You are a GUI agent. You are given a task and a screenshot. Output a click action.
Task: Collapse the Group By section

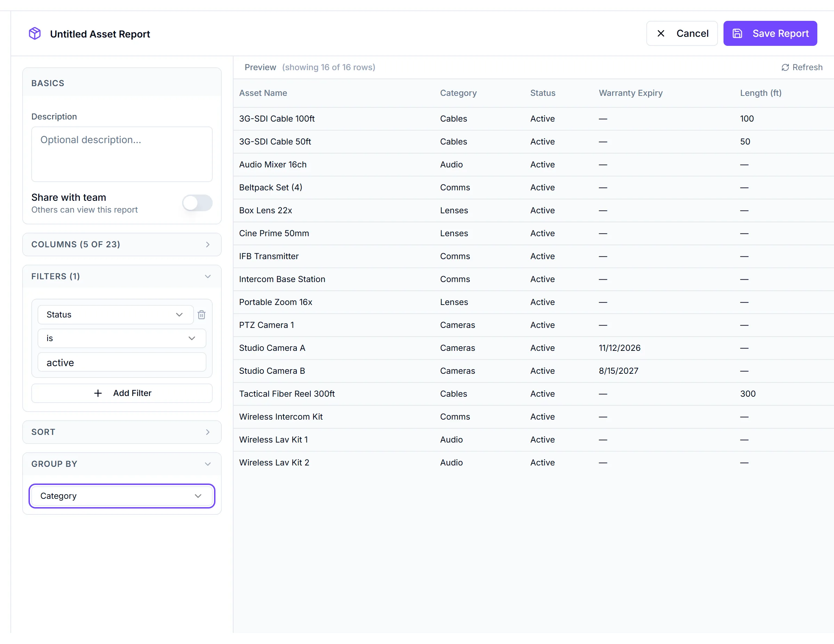[122, 464]
